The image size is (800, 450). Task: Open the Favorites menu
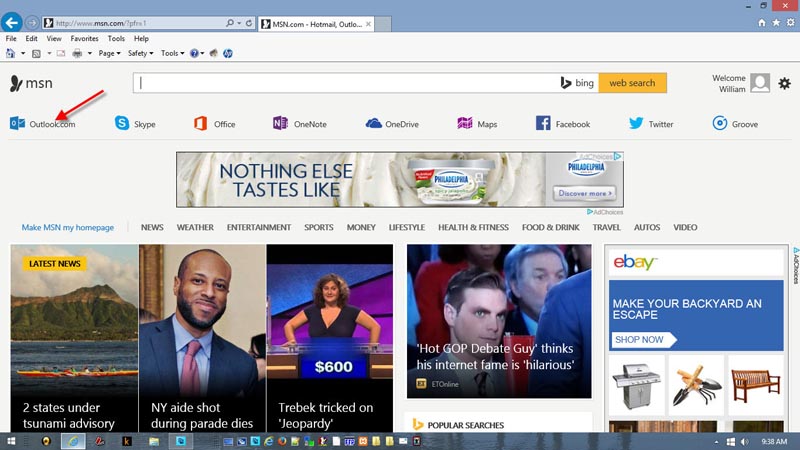click(x=84, y=38)
